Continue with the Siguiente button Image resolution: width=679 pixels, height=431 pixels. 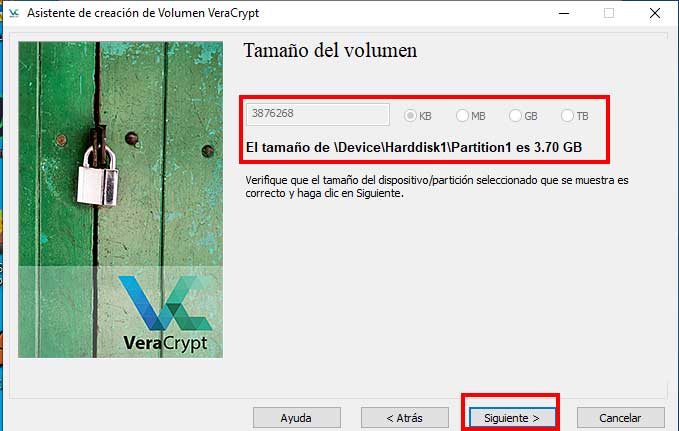[x=512, y=418]
